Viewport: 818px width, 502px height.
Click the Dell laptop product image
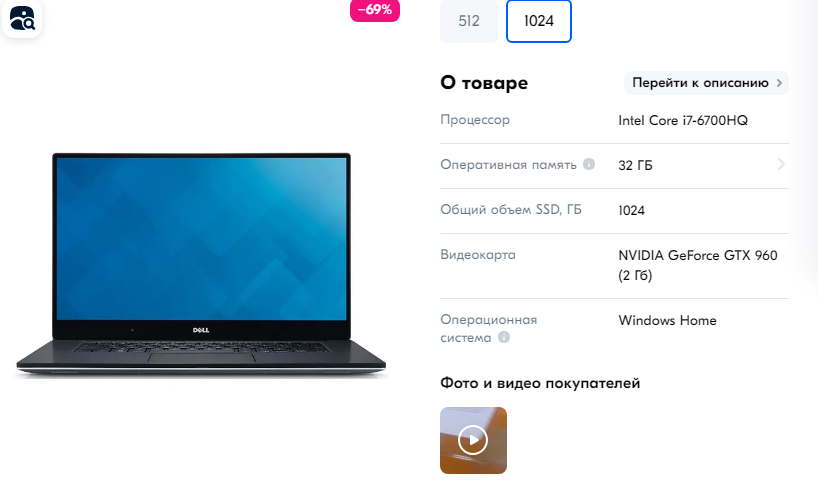pyautogui.click(x=201, y=265)
